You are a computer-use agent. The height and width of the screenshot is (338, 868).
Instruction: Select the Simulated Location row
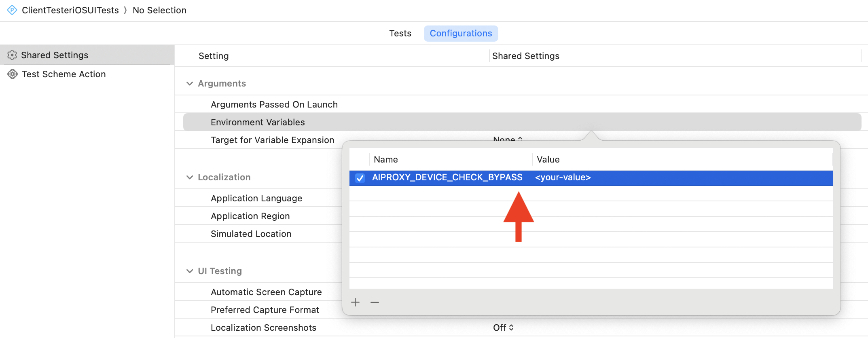click(251, 234)
